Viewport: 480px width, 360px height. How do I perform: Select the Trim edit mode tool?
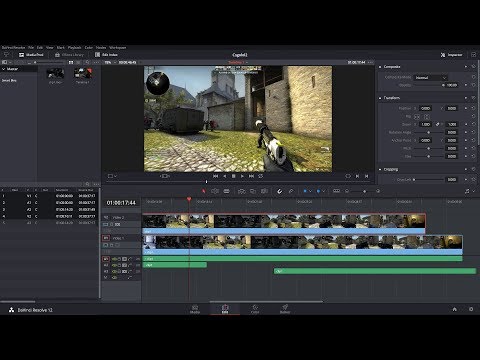(x=215, y=191)
